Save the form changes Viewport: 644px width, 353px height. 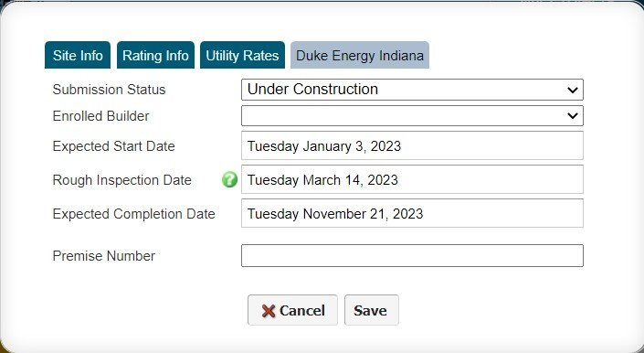point(371,310)
